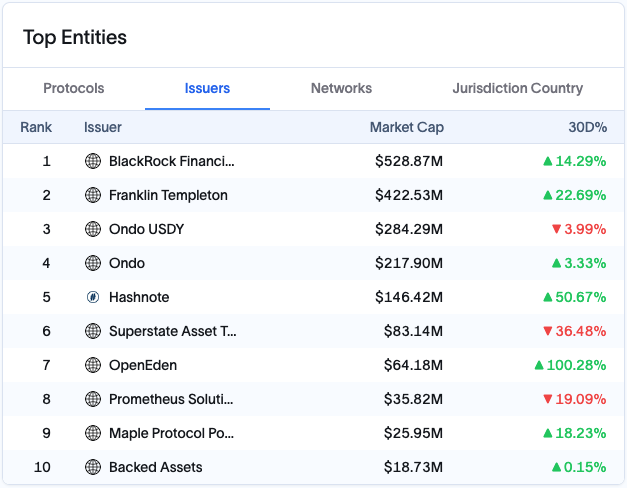Open the Franklin Templeton issuer link

click(168, 195)
